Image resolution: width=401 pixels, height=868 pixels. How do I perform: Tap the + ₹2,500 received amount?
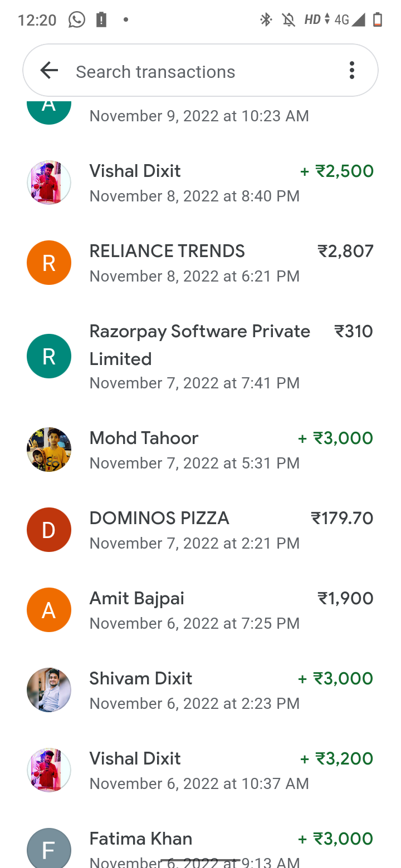click(x=336, y=171)
